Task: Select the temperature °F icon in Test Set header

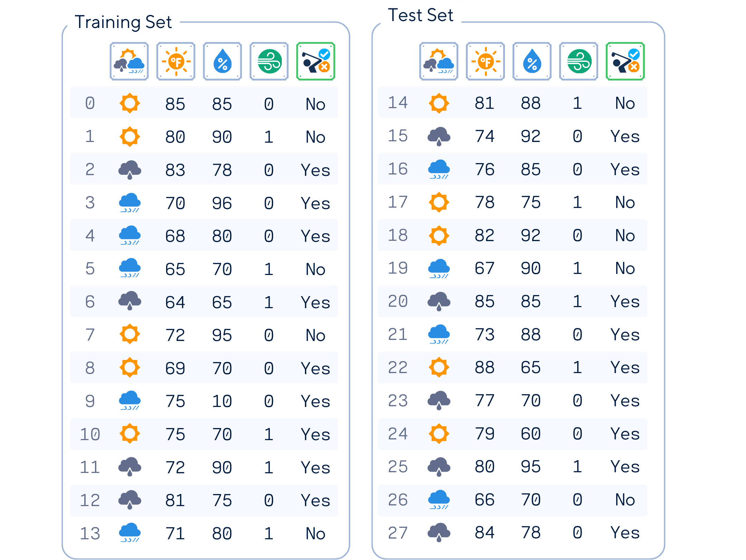Action: coord(485,61)
